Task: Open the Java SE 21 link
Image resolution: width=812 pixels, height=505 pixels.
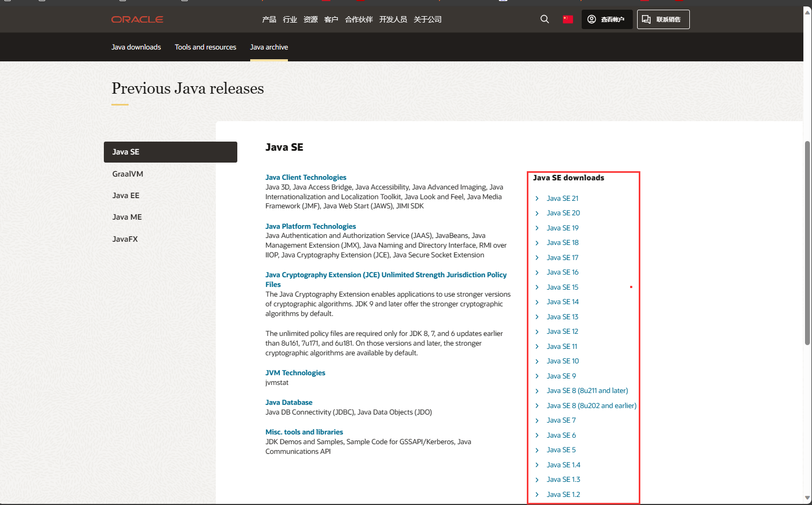Action: point(562,198)
